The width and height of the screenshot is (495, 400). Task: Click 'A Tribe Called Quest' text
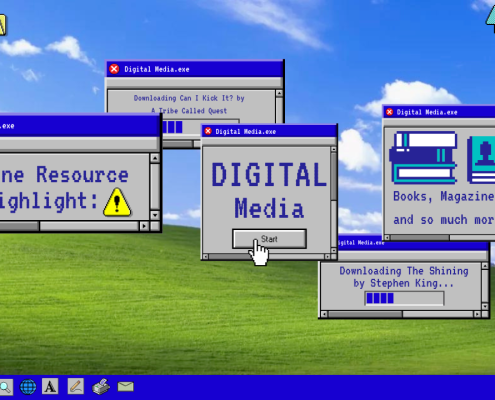tap(189, 111)
